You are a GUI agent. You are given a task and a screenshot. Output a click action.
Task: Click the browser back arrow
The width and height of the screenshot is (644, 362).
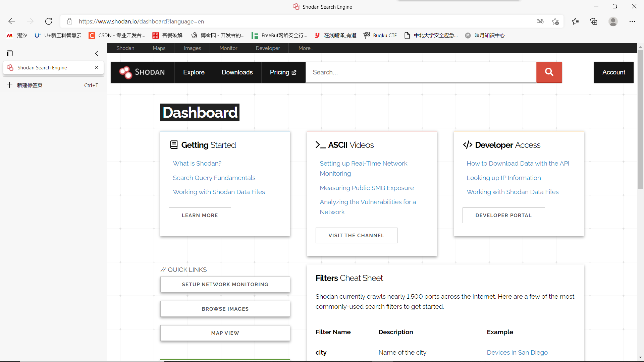(12, 21)
